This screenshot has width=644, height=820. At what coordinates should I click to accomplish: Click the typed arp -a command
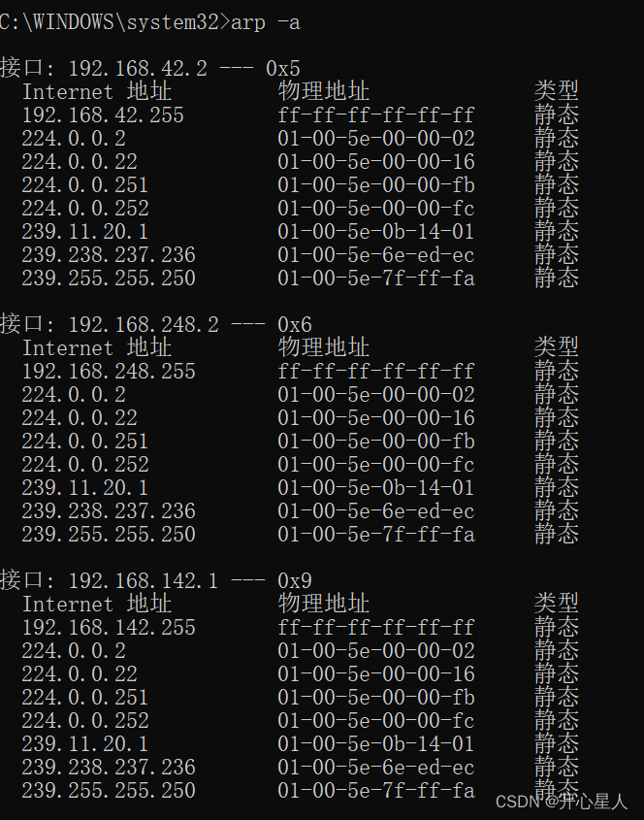pyautogui.click(x=266, y=22)
